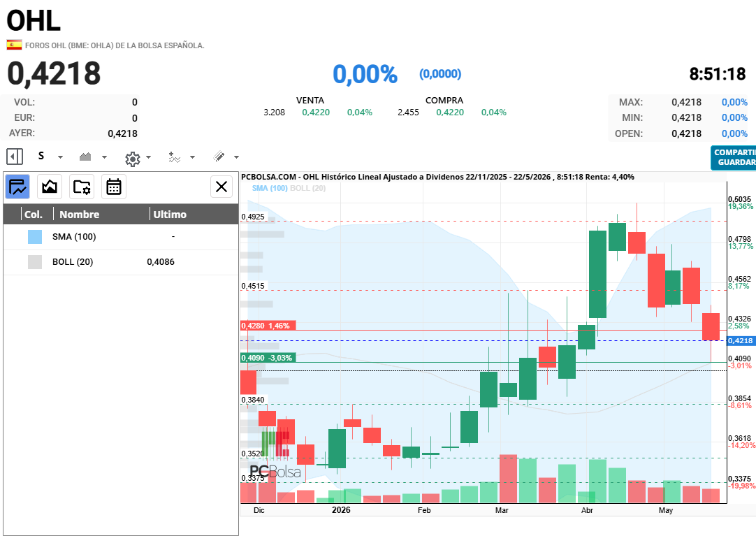Click the 2026 label on time axis
Screen dimensions: 756x536
tap(341, 510)
